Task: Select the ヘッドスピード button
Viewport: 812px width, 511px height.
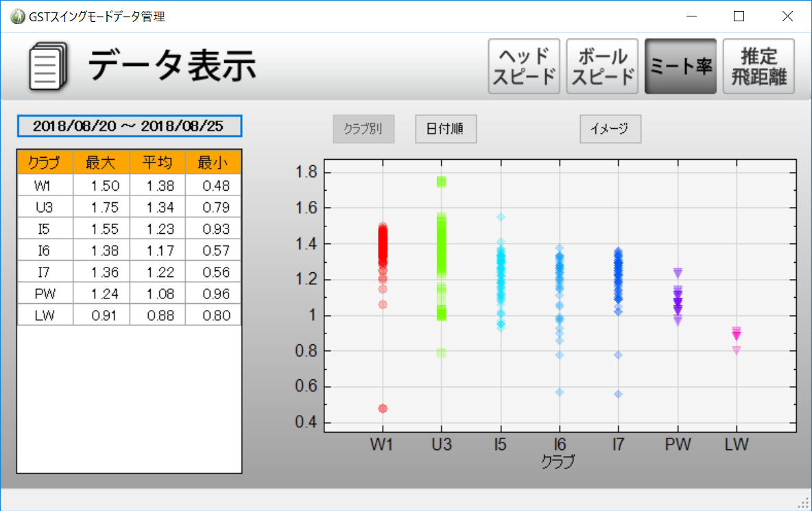Action: pyautogui.click(x=524, y=67)
